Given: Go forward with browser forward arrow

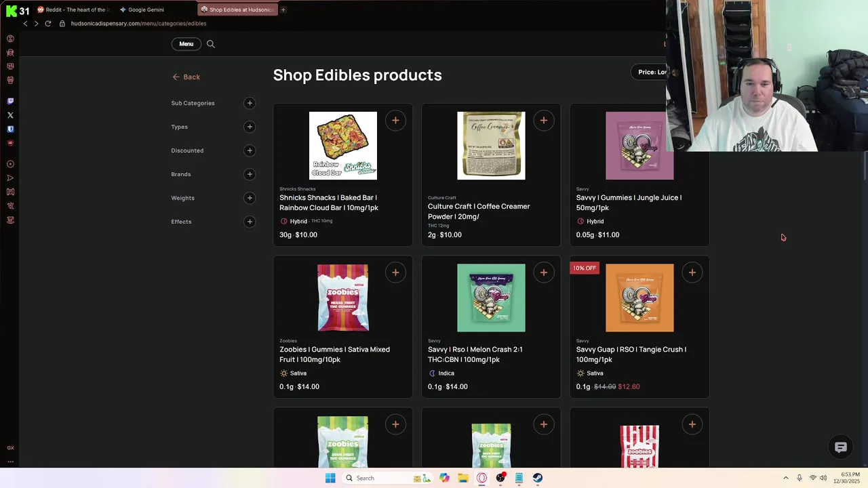Looking at the screenshot, I should 36,23.
